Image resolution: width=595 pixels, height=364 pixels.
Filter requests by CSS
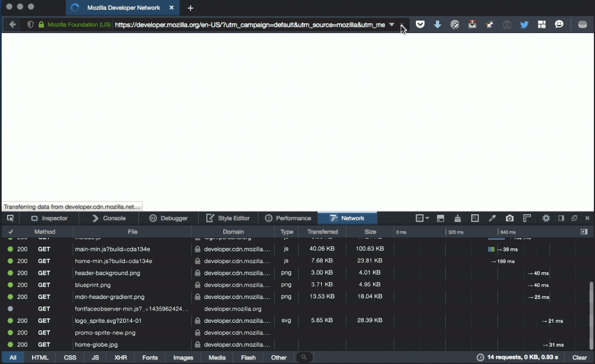pos(70,358)
